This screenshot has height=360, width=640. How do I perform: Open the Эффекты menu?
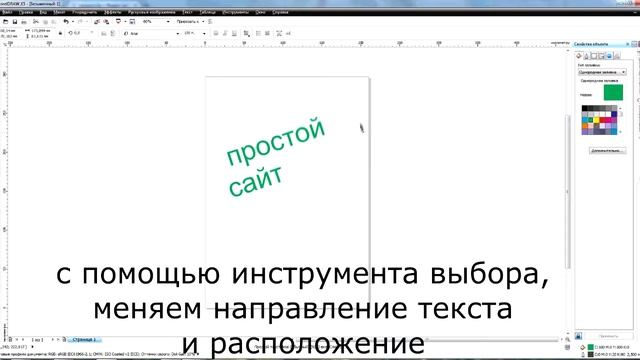(x=113, y=12)
